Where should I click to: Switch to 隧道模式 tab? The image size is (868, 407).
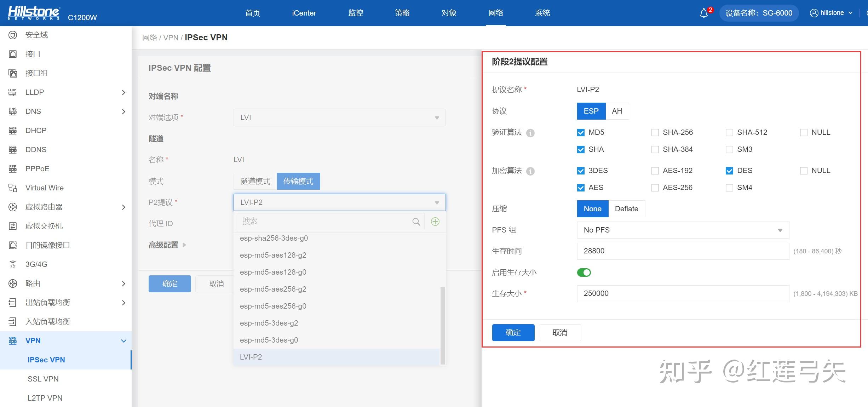pos(255,181)
